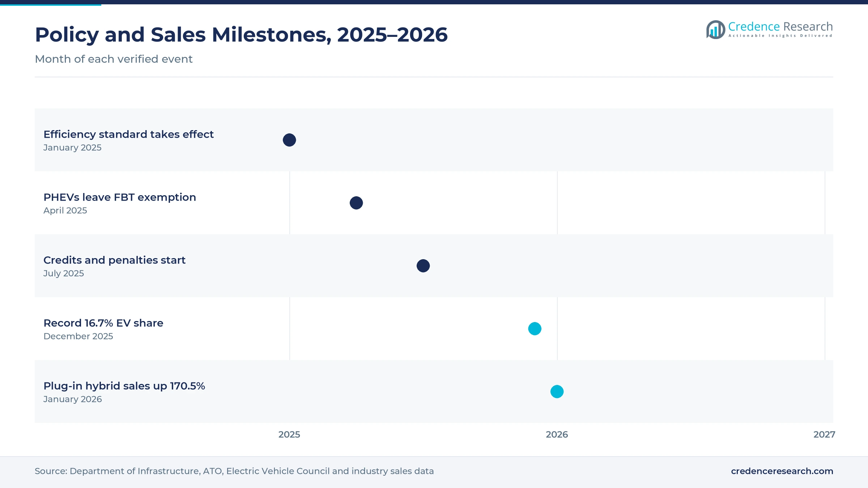Image resolution: width=868 pixels, height=488 pixels.
Task: Click the January 2025 efficiency standard marker dot
Action: pos(289,140)
